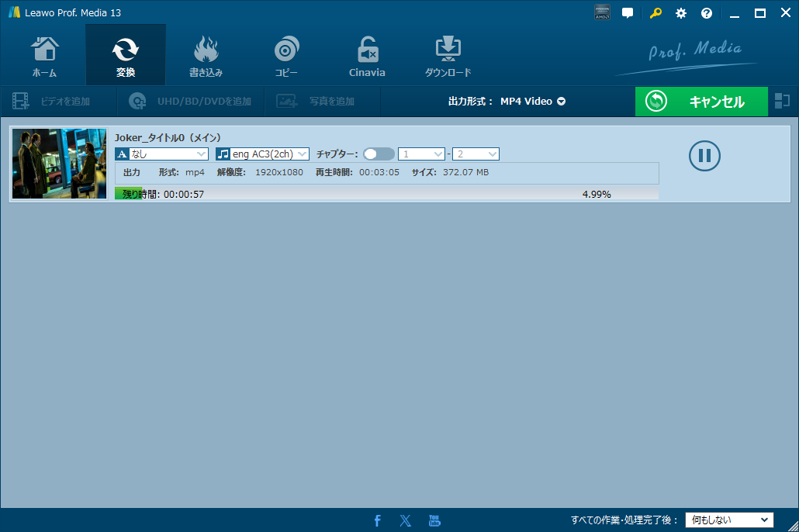
Task: Toggle the chapter (チャプター) switch
Action: (379, 154)
